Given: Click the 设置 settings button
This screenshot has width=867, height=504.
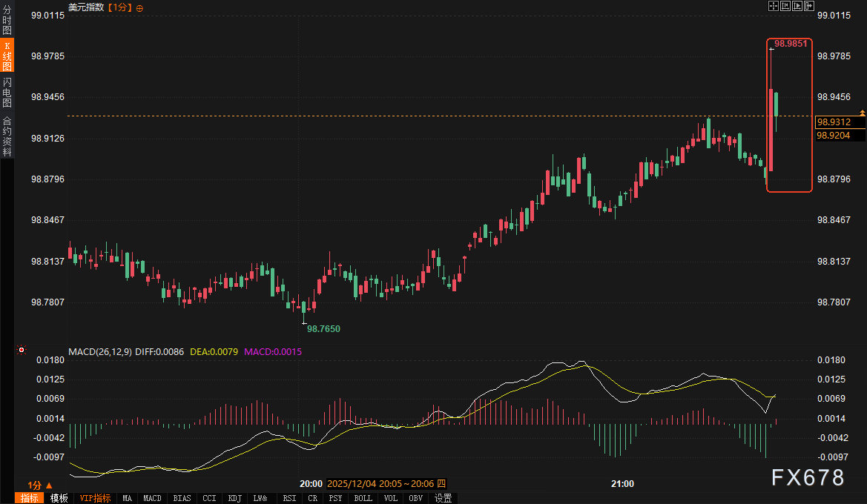Looking at the screenshot, I should pyautogui.click(x=444, y=498).
